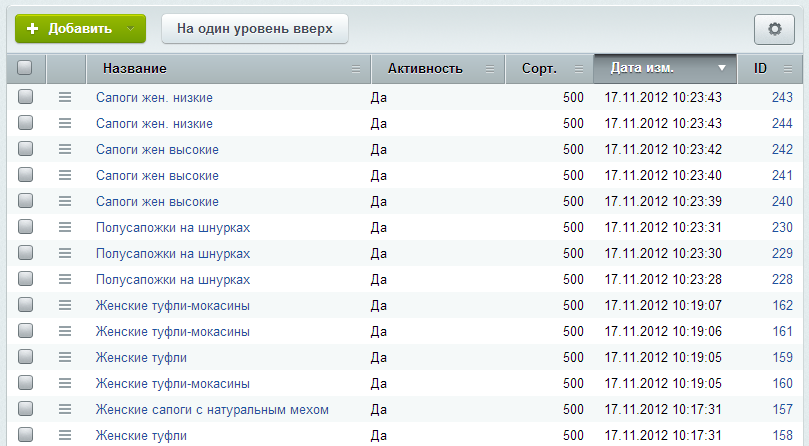Image resolution: width=809 pixels, height=446 pixels.
Task: Open the ID 240 link
Action: (x=781, y=201)
